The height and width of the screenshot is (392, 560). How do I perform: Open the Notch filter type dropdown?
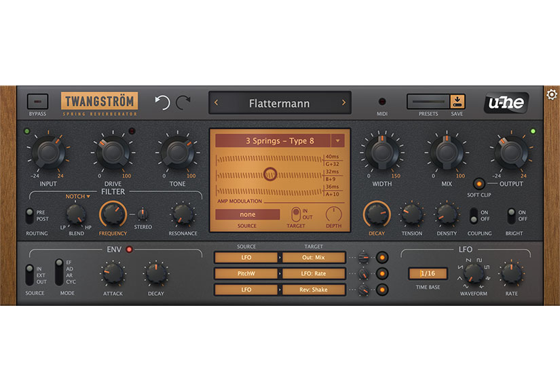pyautogui.click(x=78, y=197)
